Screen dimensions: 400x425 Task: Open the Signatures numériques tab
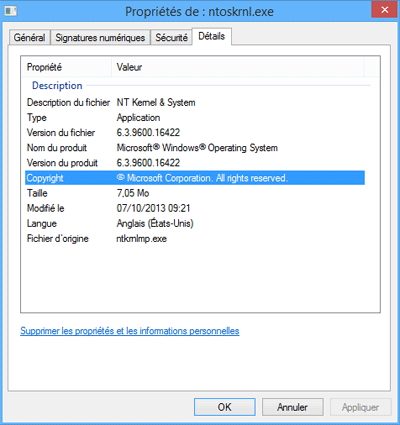pos(100,37)
